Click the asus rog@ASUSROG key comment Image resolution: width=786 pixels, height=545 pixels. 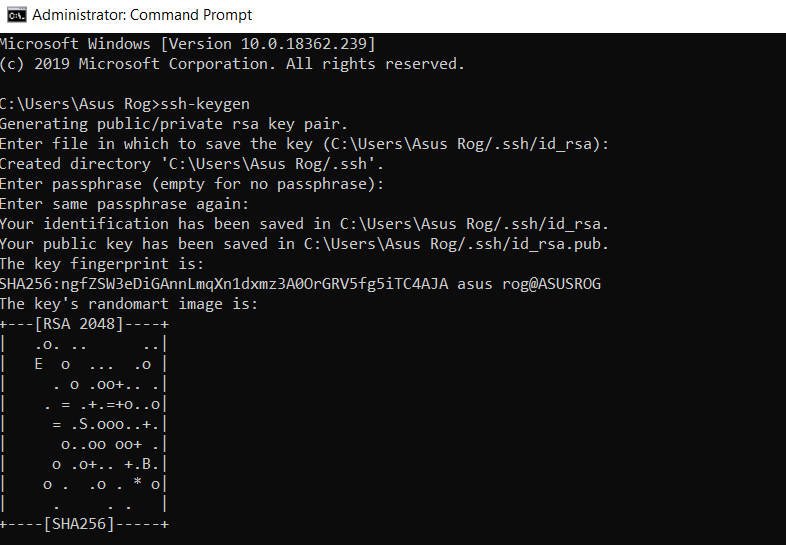[529, 284]
